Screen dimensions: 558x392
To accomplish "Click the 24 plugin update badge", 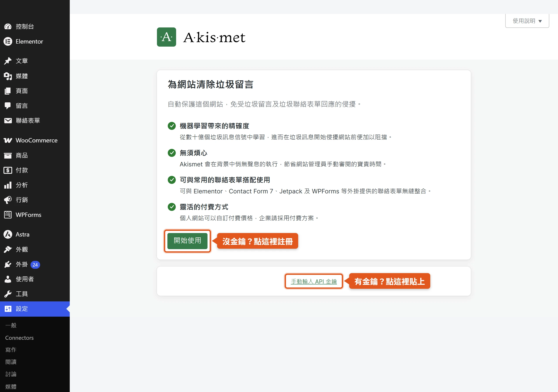I will 35,265.
